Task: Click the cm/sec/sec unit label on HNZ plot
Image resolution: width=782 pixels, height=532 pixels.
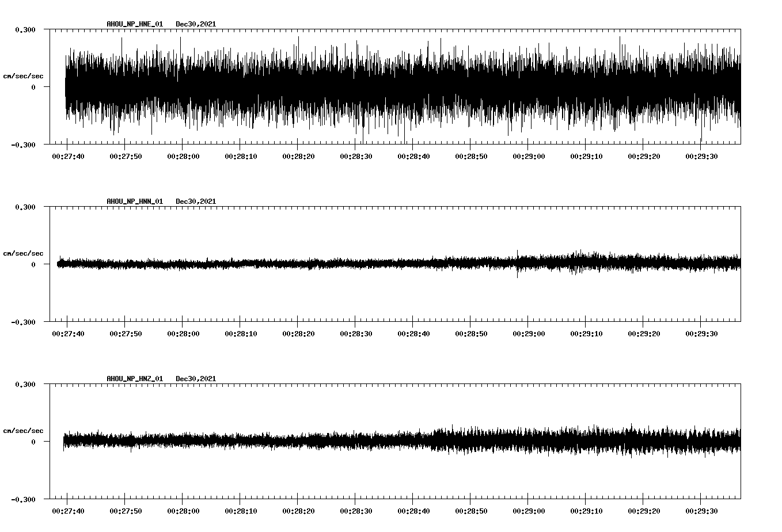Action: [x=23, y=431]
